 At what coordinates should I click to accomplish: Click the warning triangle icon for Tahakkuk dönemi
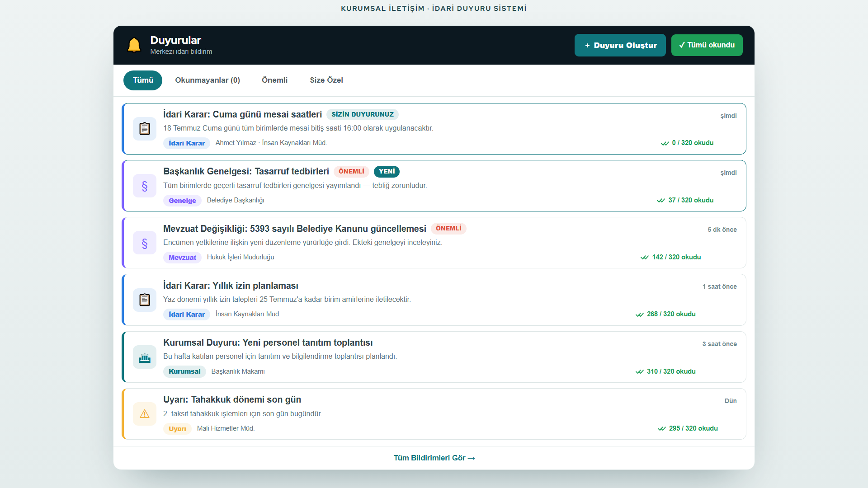[145, 414]
